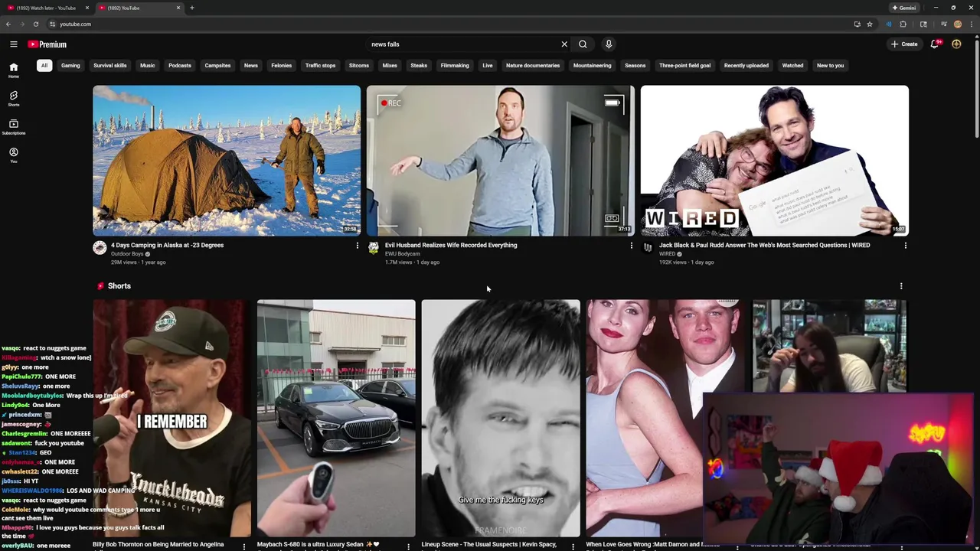Open the Jack Black & Paul Rudd title
Viewport: 980px width, 551px height.
[x=764, y=246]
